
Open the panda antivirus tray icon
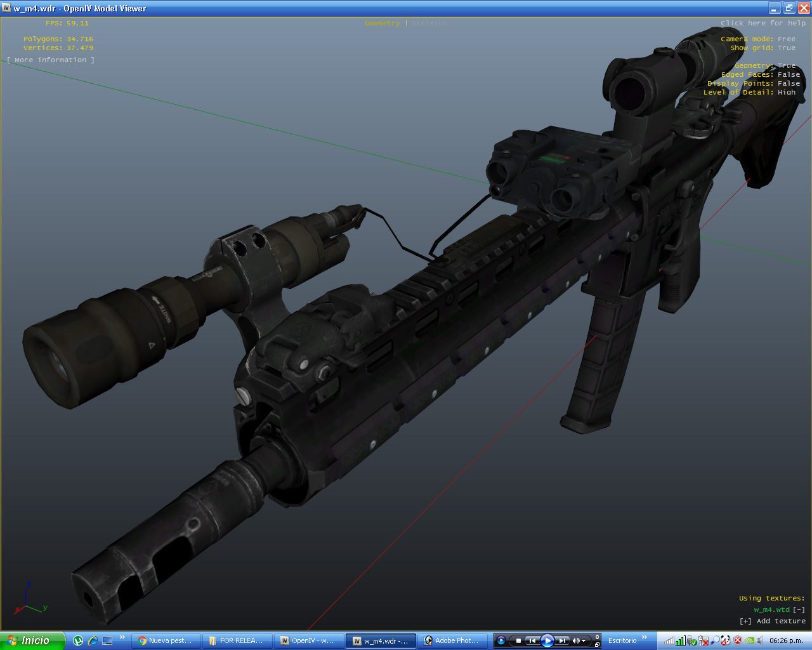point(726,641)
